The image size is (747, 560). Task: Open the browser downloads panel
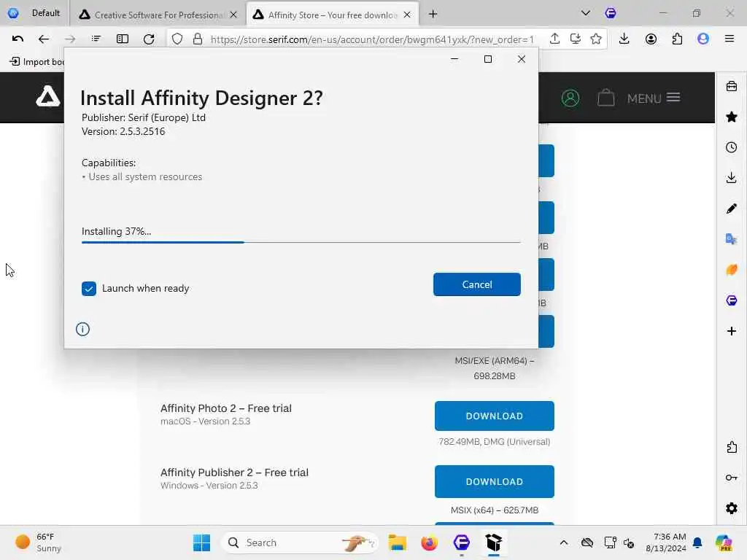tap(624, 39)
